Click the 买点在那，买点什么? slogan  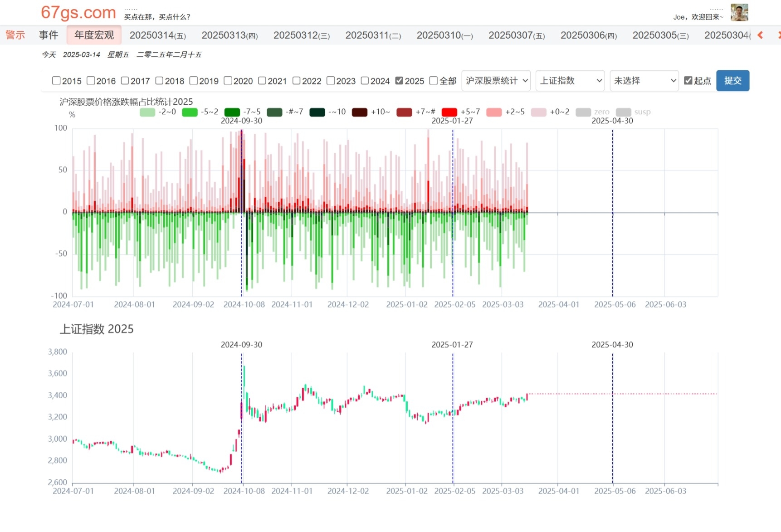point(157,17)
